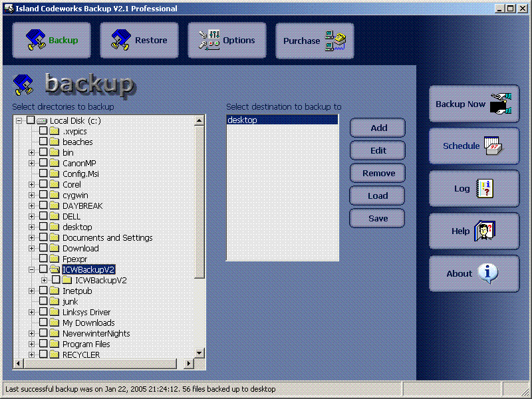Save the current backup set
This screenshot has height=399, width=532.
click(x=378, y=218)
